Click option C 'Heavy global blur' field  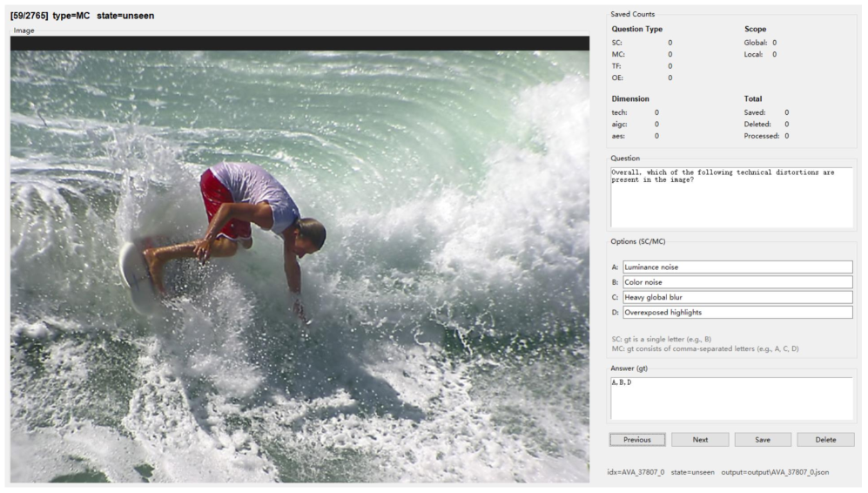click(737, 297)
